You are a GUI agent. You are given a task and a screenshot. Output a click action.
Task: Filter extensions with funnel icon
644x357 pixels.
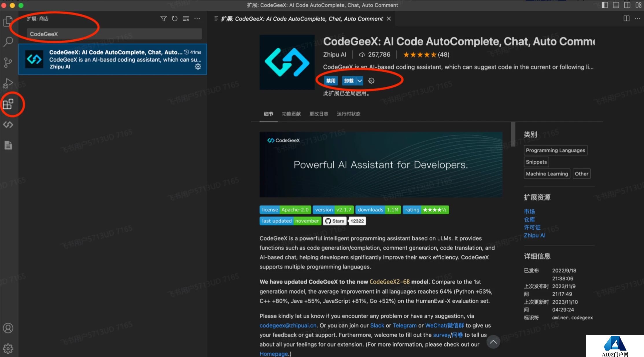(x=163, y=19)
